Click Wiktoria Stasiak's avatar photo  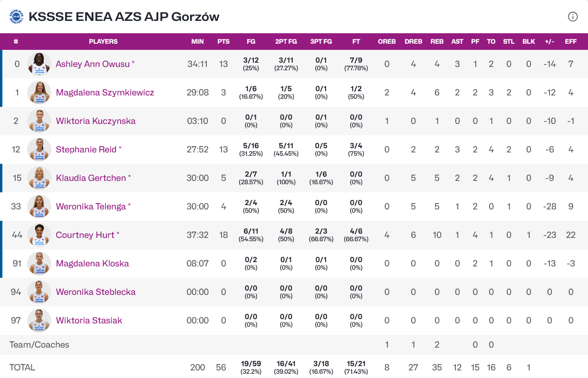coord(39,320)
